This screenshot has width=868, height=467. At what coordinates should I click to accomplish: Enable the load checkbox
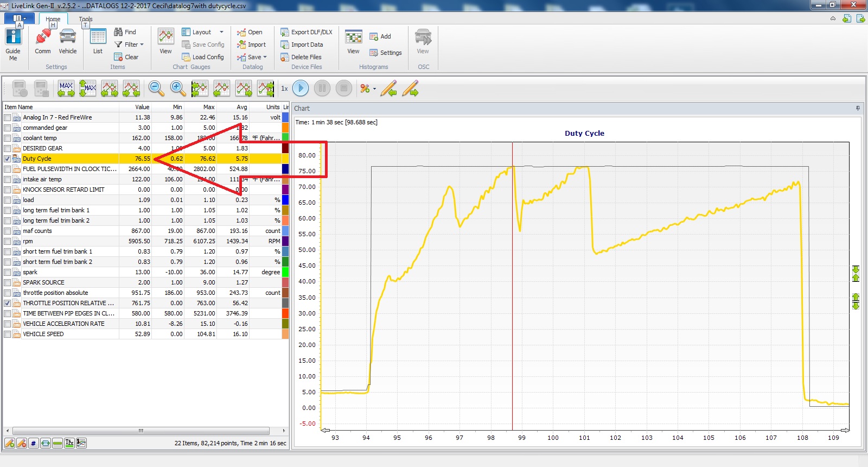point(8,200)
